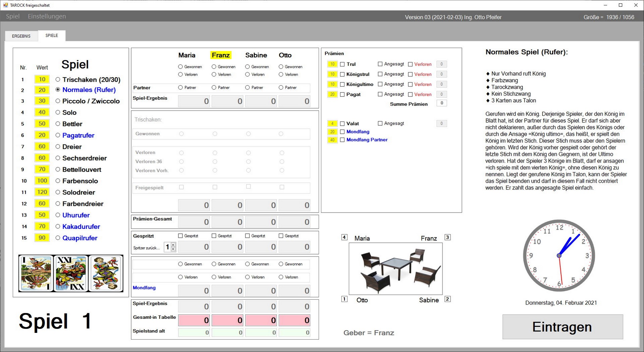Select the Solo game radio button
Screen dimensions: 644x352
pyautogui.click(x=58, y=113)
